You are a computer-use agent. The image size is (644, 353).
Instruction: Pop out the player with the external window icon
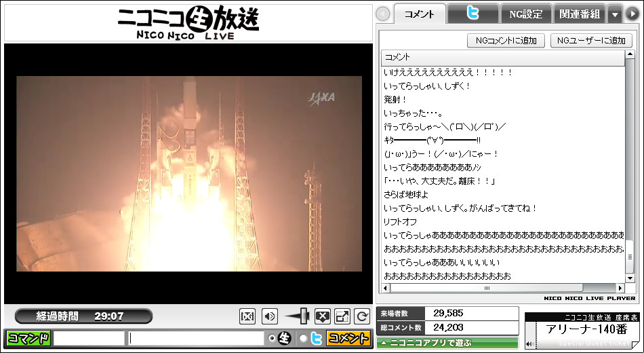pyautogui.click(x=342, y=316)
